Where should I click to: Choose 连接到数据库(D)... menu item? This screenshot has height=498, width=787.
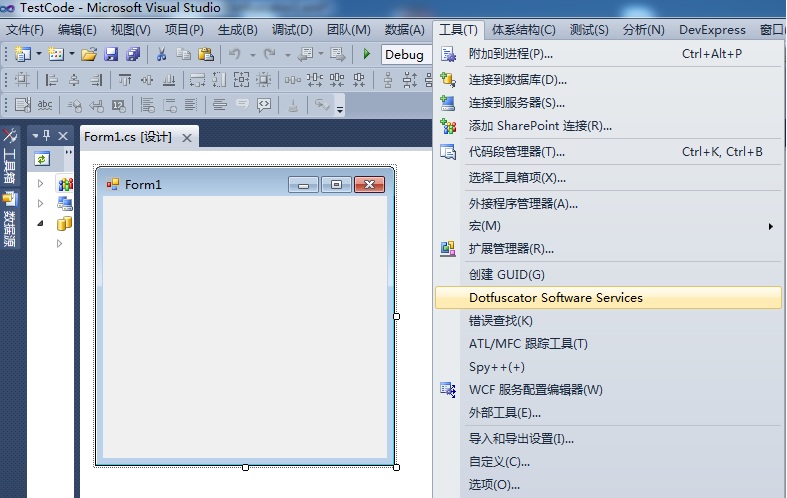coord(608,80)
